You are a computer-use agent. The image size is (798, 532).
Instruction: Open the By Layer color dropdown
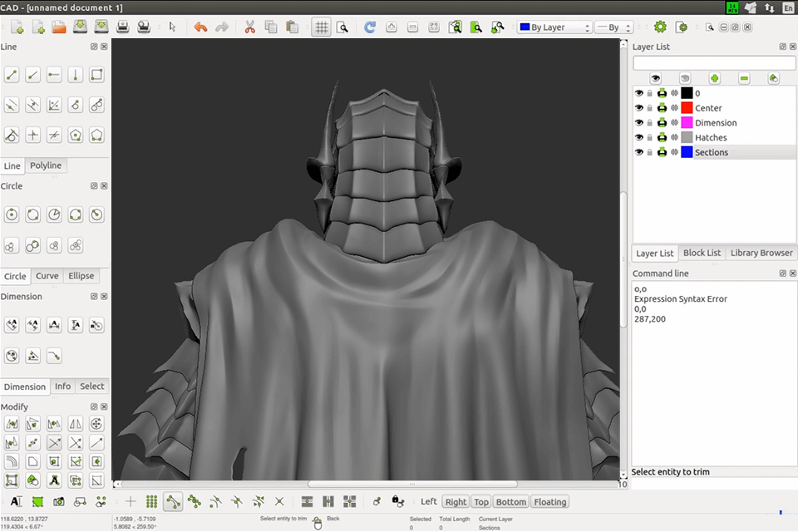pos(554,27)
